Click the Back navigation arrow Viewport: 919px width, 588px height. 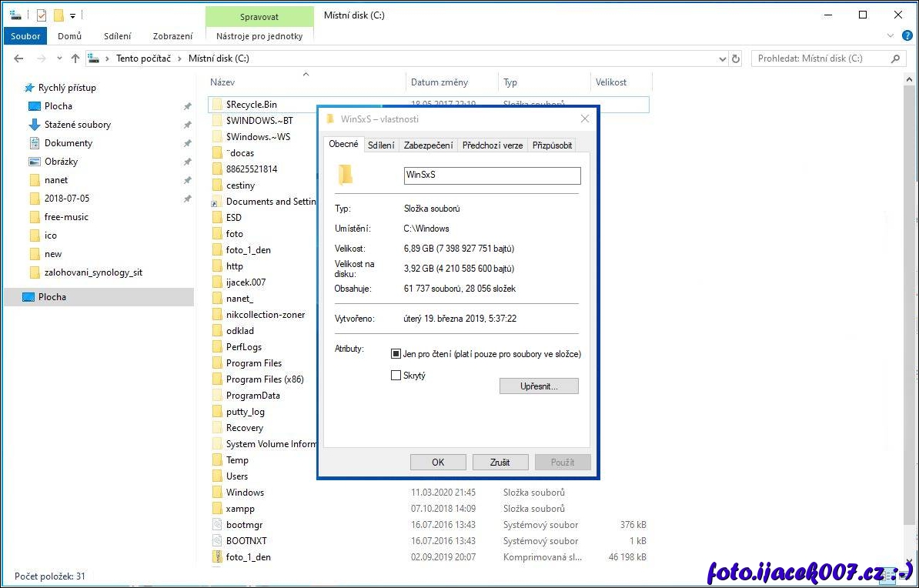[x=18, y=58]
